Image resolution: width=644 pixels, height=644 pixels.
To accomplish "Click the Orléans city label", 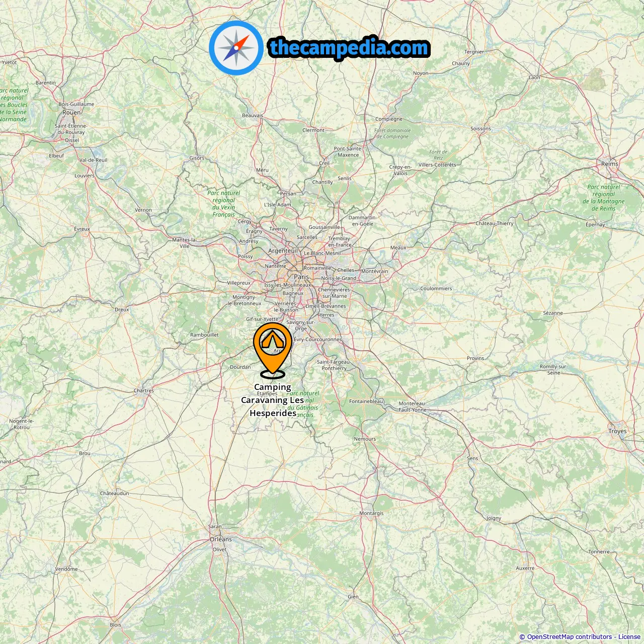I will click(221, 539).
